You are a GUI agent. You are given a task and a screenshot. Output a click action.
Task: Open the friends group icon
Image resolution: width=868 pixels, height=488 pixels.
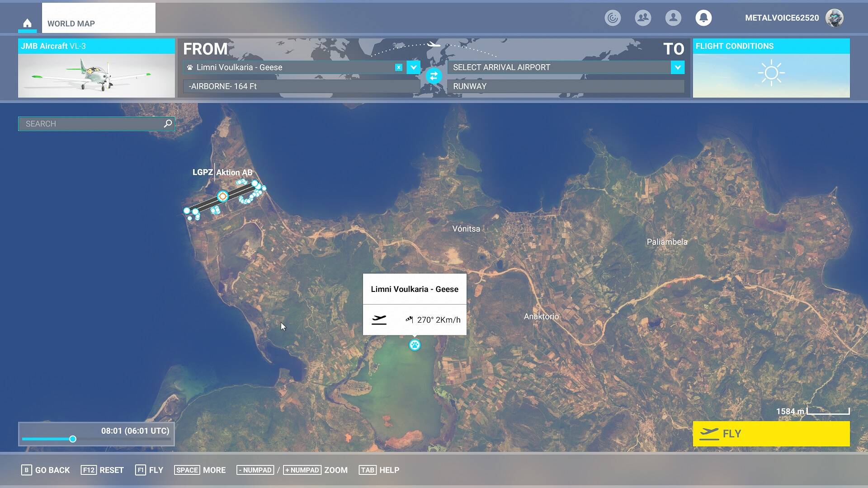643,18
